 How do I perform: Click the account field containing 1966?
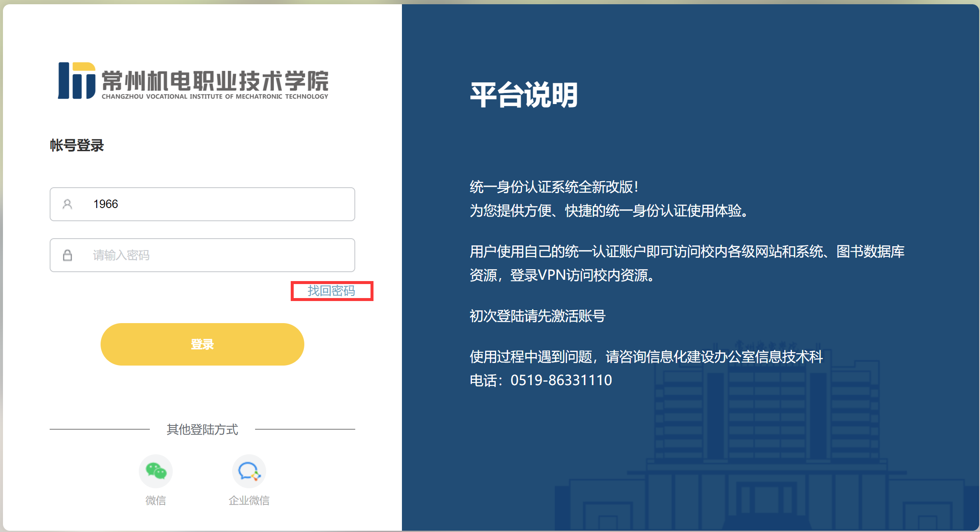(x=221, y=204)
